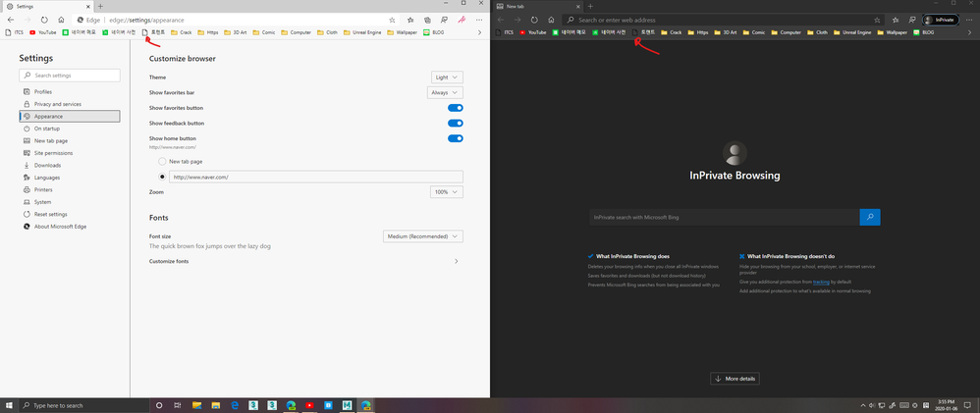Open System settings
Screen dimensions: 980x413
pyautogui.click(x=70, y=202)
